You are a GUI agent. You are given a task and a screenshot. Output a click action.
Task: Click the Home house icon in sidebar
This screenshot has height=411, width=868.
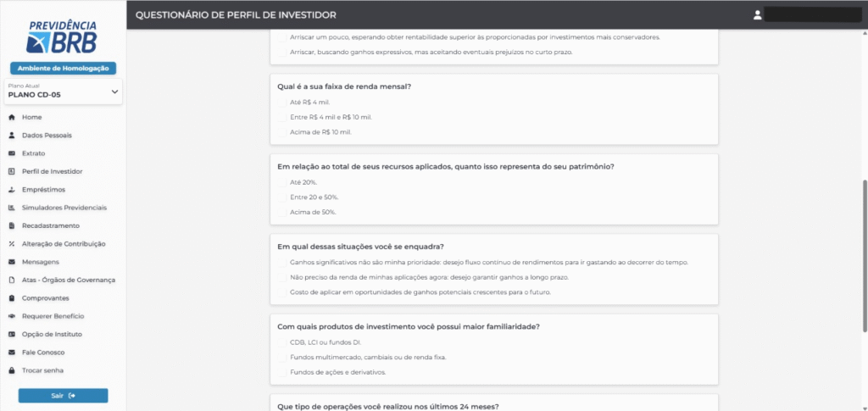11,117
